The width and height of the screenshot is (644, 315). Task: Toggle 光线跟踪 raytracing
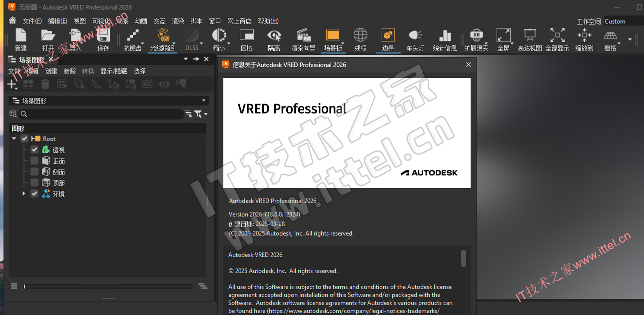162,40
